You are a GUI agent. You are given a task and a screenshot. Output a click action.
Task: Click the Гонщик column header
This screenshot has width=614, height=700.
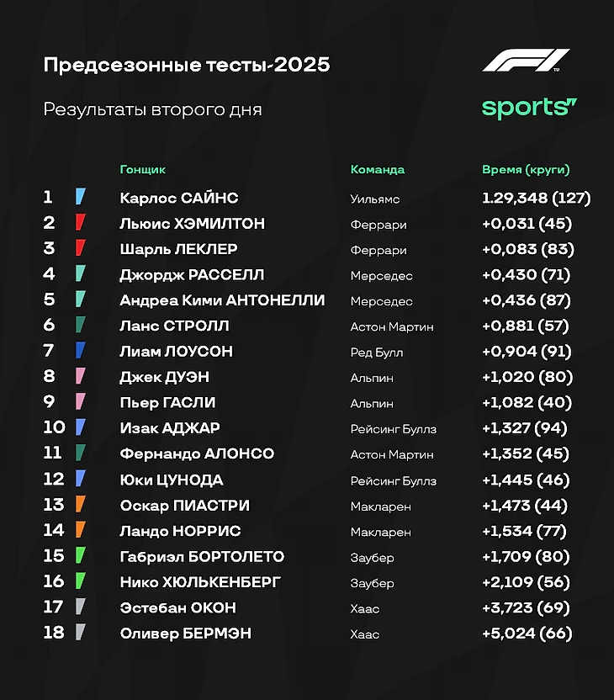click(x=143, y=170)
